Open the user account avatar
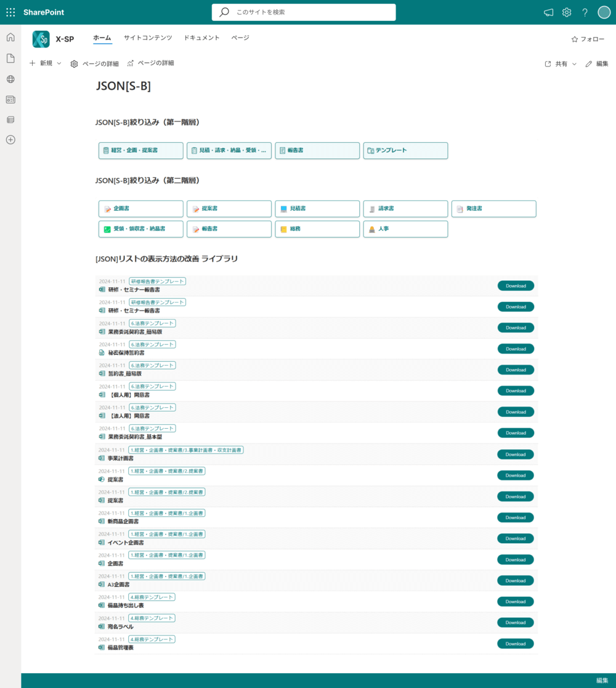Image resolution: width=616 pixels, height=688 pixels. [x=604, y=12]
